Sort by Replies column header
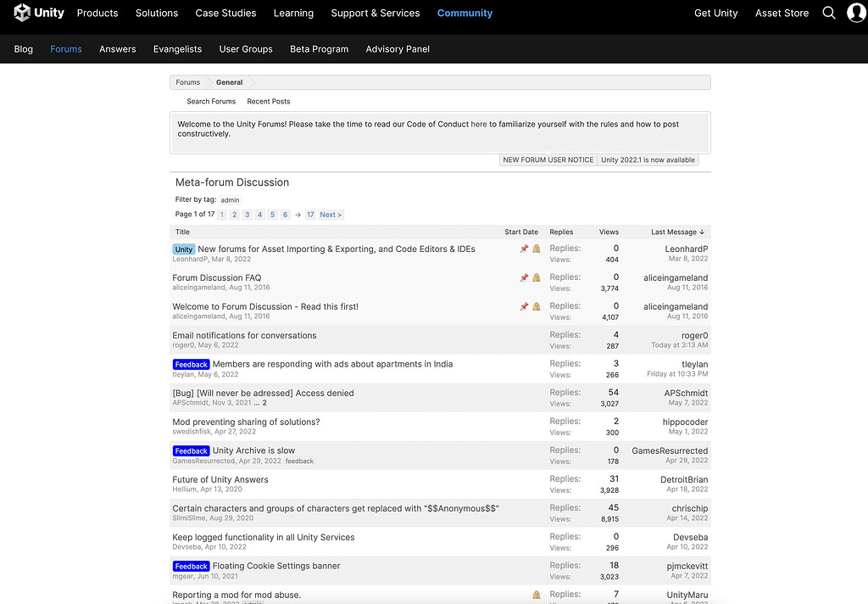 point(561,232)
